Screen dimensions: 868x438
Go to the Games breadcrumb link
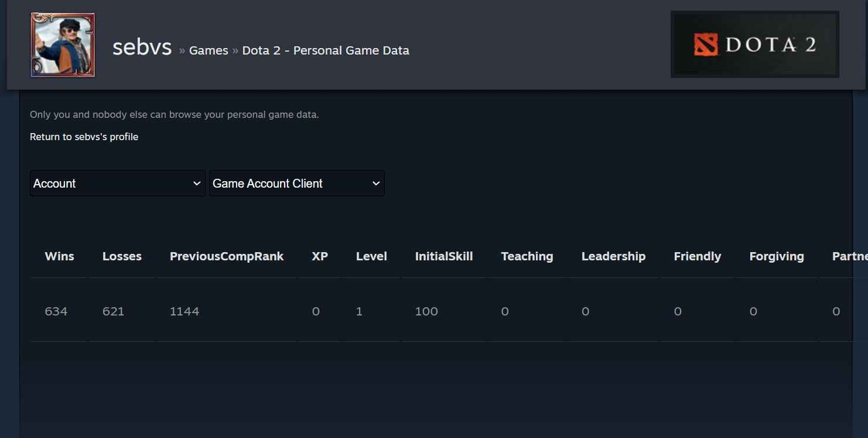tap(209, 50)
